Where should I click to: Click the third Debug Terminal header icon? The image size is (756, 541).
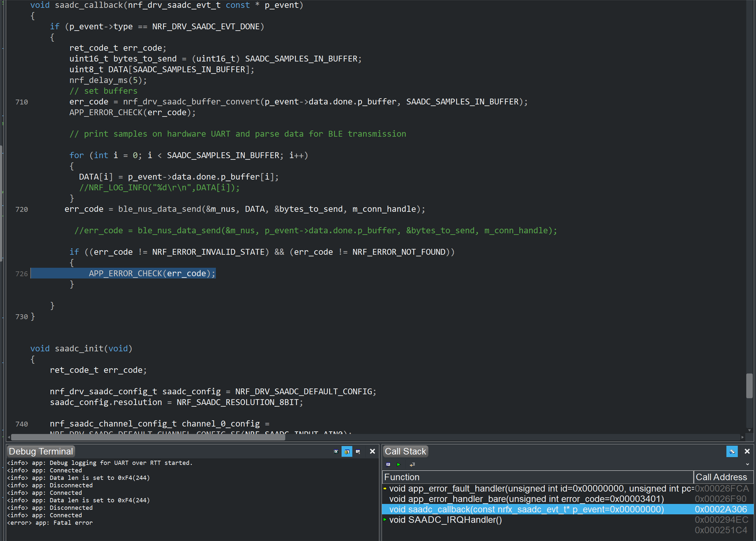pos(358,451)
